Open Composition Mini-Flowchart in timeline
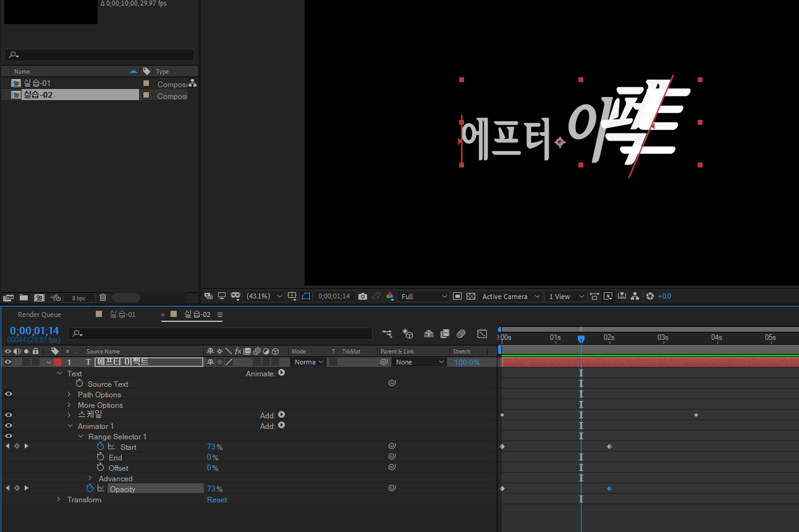 pyautogui.click(x=387, y=334)
